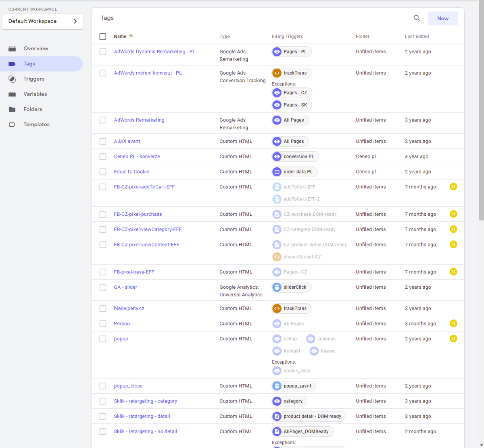This screenshot has width=484, height=448.
Task: Click the search magnifier icon in Tags
Action: tap(417, 18)
